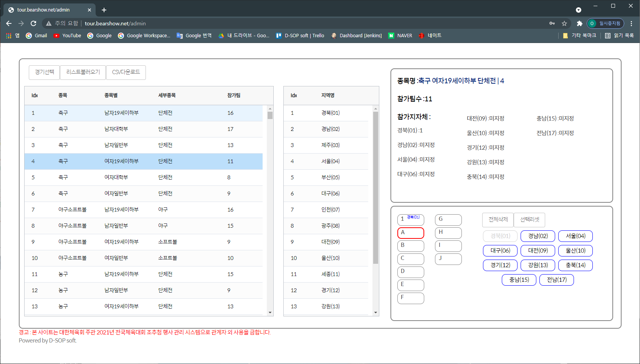The height and width of the screenshot is (364, 640).
Task: Click the 충남(15) region button
Action: [519, 280]
